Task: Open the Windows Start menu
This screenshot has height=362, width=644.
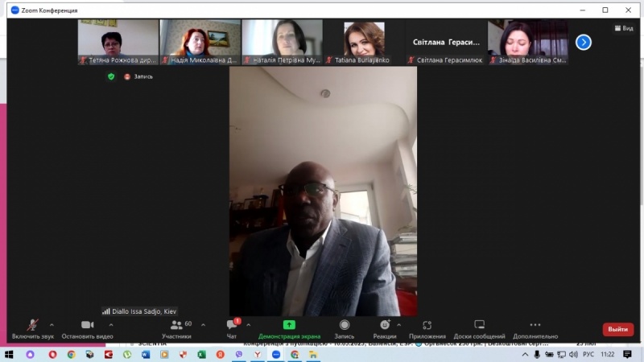Action: (9, 354)
